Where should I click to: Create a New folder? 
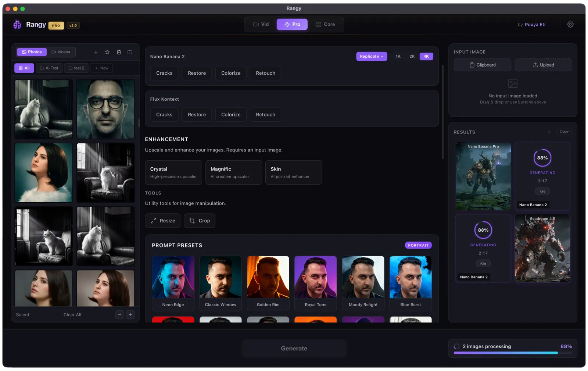coord(101,68)
